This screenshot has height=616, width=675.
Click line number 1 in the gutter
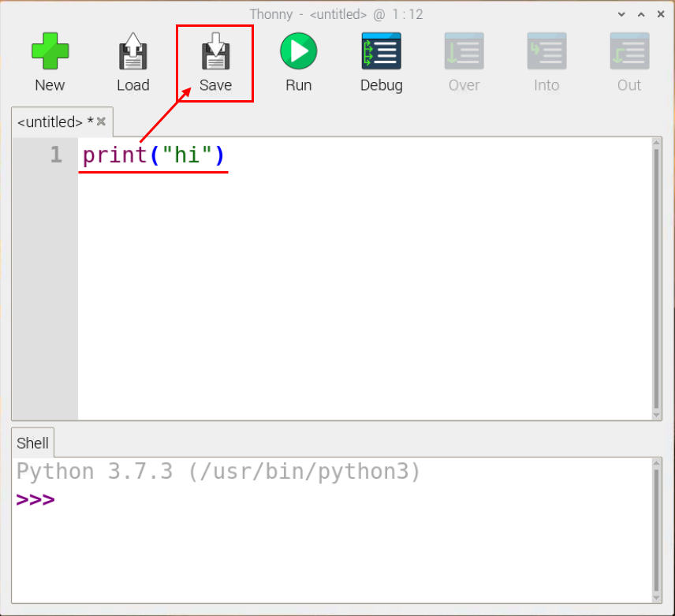pos(56,155)
